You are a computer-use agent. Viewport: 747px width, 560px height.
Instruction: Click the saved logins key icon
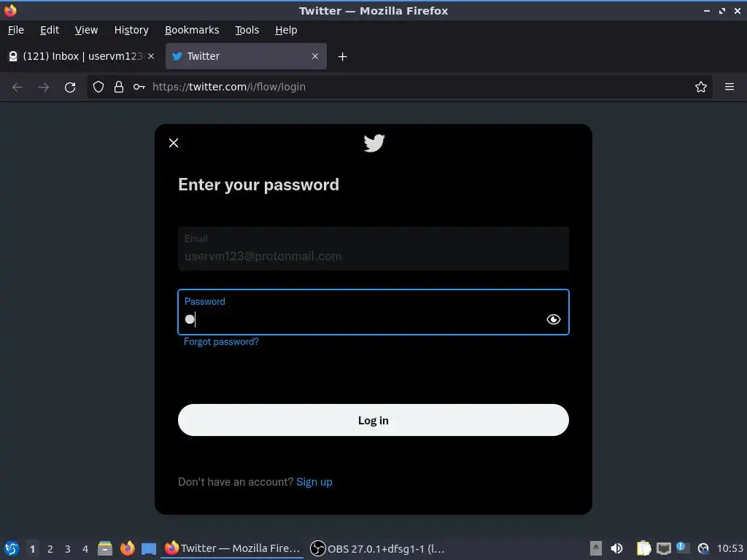[139, 87]
